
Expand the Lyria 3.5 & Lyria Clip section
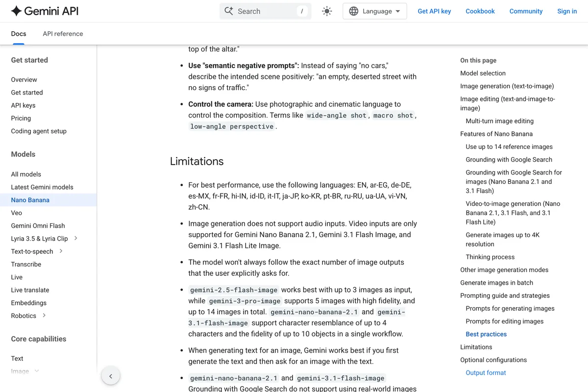(x=75, y=238)
